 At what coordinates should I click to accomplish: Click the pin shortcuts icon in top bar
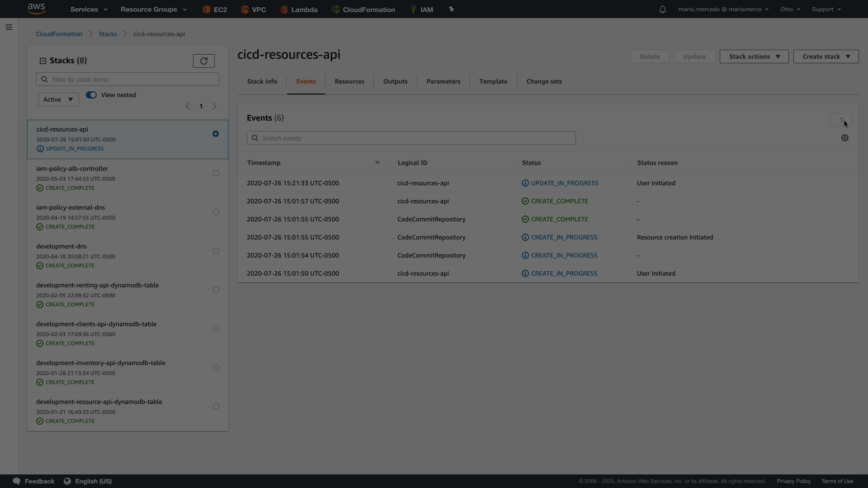point(451,9)
